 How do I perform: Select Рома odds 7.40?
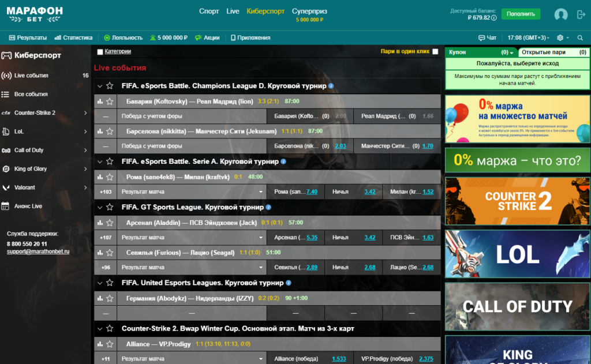pos(312,192)
